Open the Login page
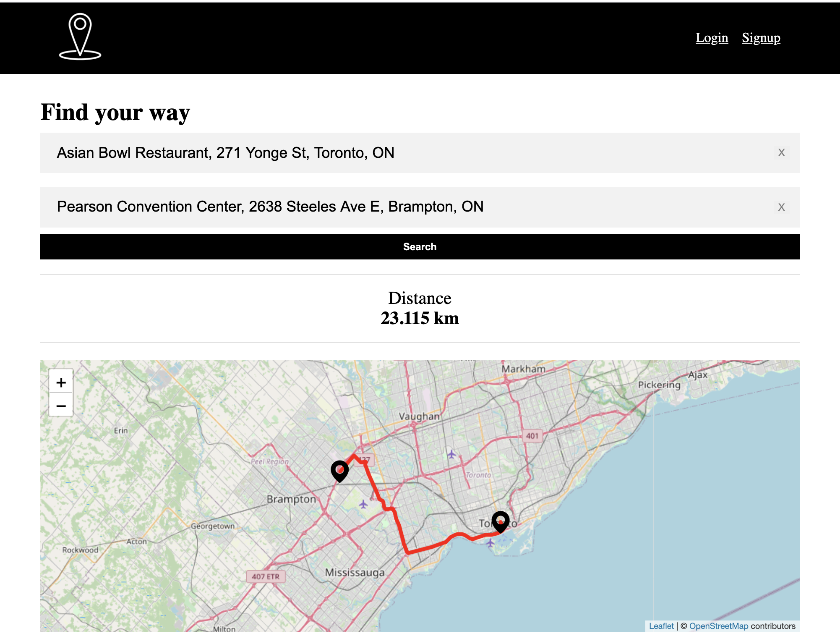This screenshot has height=644, width=840. [x=712, y=38]
